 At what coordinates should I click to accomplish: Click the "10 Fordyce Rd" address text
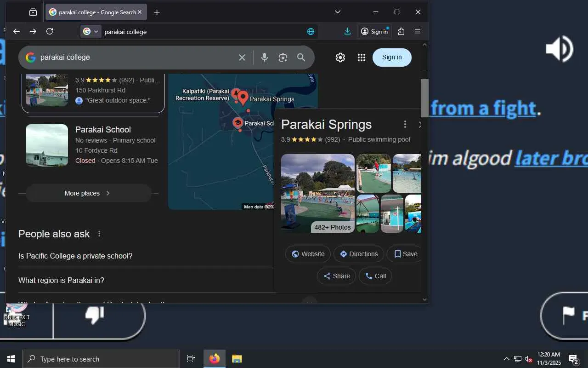(96, 150)
